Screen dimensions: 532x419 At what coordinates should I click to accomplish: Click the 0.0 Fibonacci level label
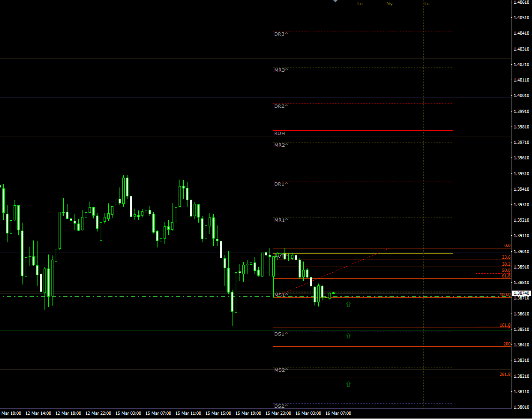507,245
